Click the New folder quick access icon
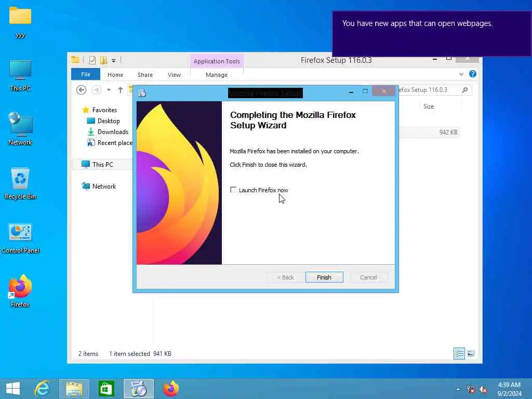Screen dimensions: 532x399 tap(103, 60)
